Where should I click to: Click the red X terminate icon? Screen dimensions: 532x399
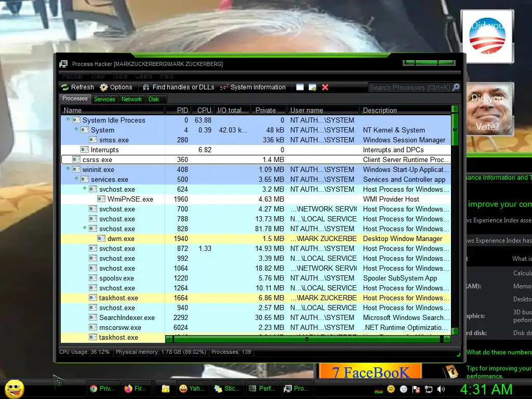[325, 87]
